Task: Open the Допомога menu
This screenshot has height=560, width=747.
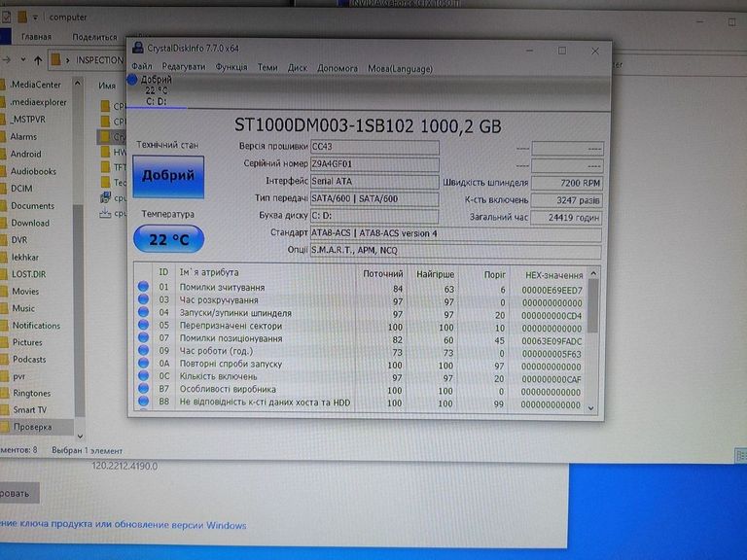Action: [x=338, y=69]
